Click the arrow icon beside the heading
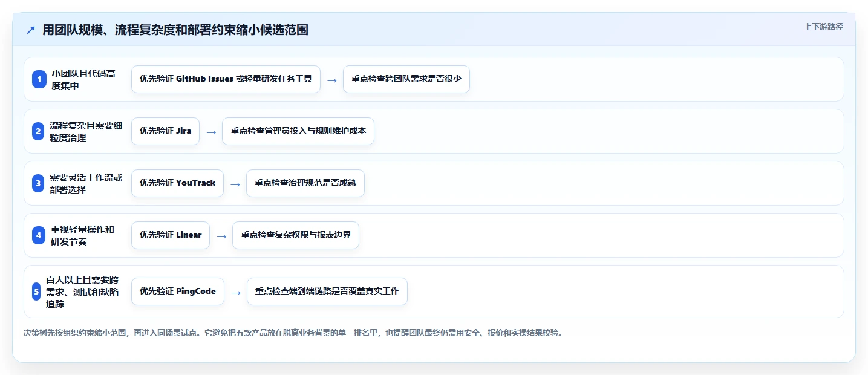Screen dimensions: 868x375 coord(31,30)
